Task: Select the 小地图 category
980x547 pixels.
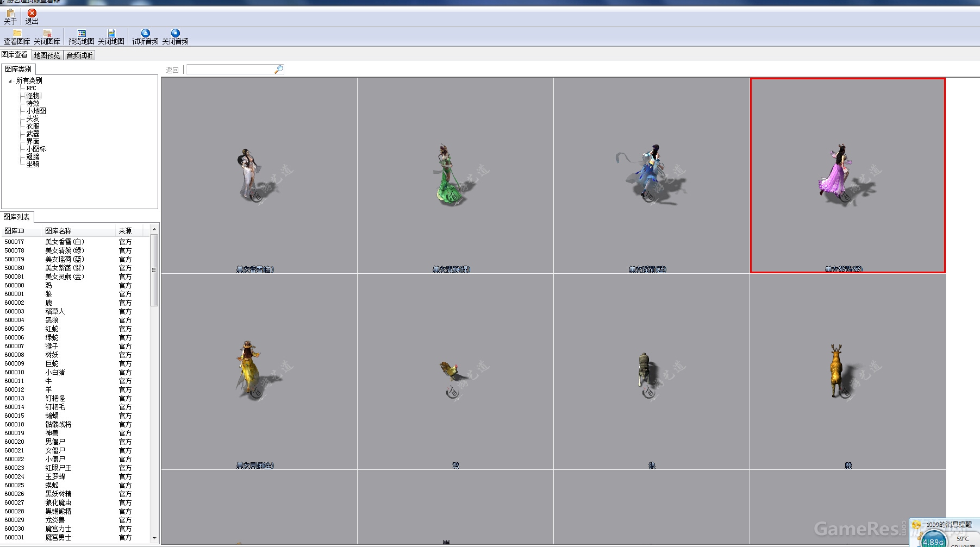Action: point(36,111)
